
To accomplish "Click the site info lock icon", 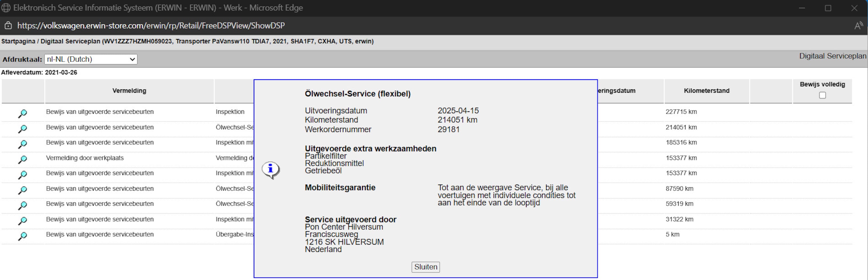I will 8,26.
